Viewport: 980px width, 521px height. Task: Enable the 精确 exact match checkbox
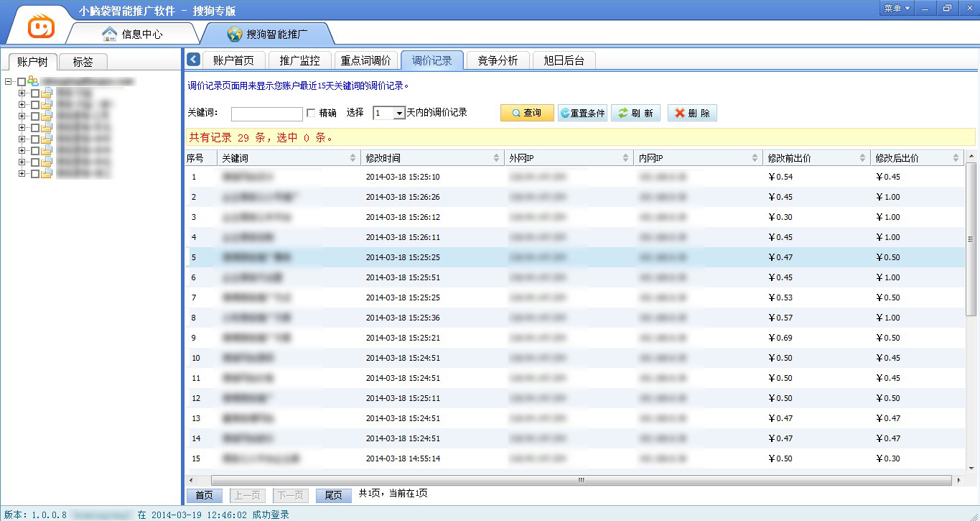[311, 113]
